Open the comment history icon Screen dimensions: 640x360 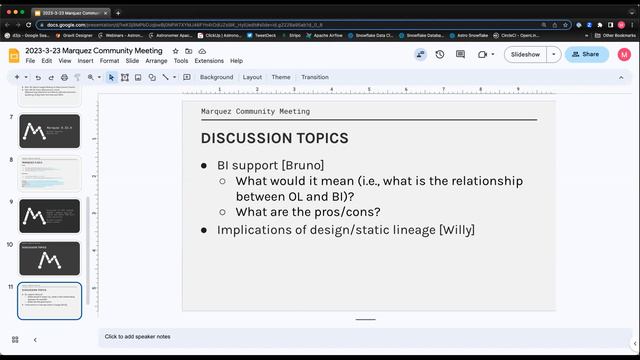460,54
